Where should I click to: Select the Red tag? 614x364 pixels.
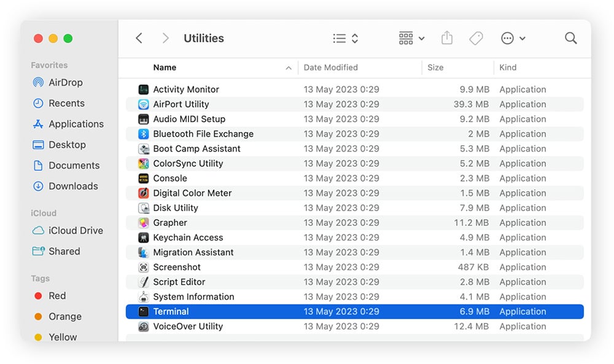(x=50, y=296)
